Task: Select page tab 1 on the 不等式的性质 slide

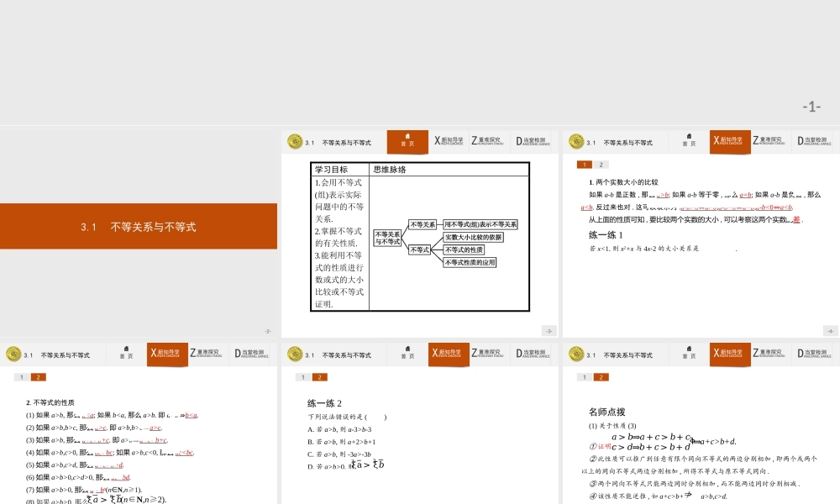Action: pos(23,377)
